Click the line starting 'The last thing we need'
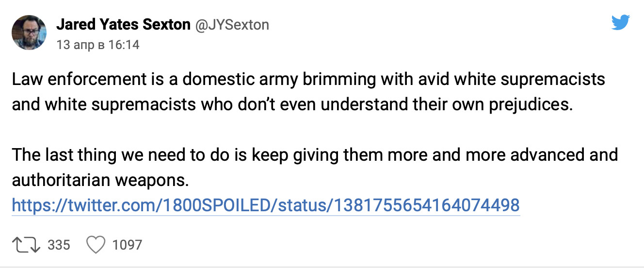Image resolution: width=644 pixels, height=270 pixels. [x=315, y=155]
